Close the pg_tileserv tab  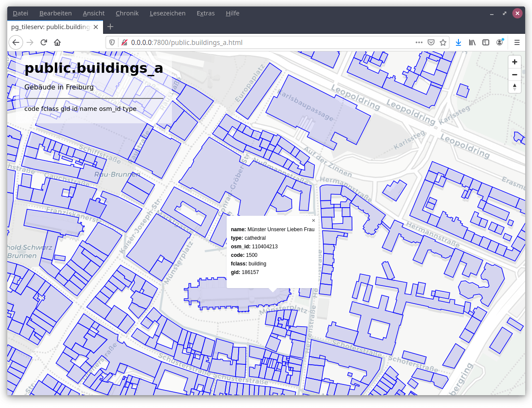point(96,27)
